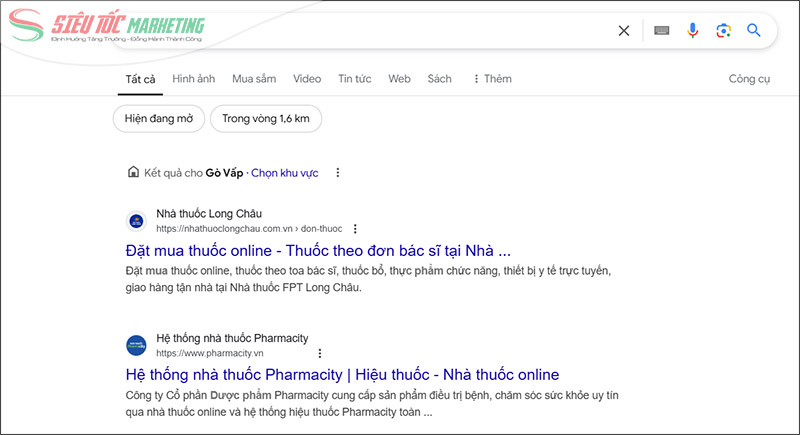
Task: Switch to the "Tin tức" tab
Action: click(x=354, y=79)
